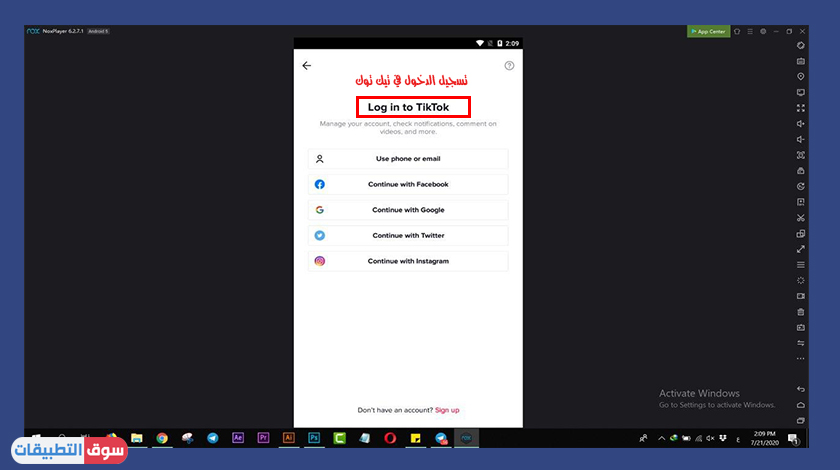Open the blue Telegram taskbar icon beside After Effects
Screen dimensions: 840x470
pos(213,438)
